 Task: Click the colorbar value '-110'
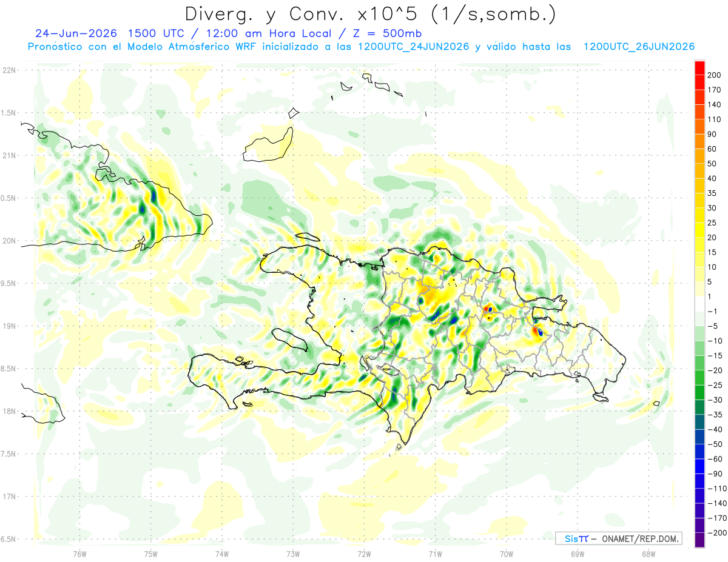tap(717, 489)
